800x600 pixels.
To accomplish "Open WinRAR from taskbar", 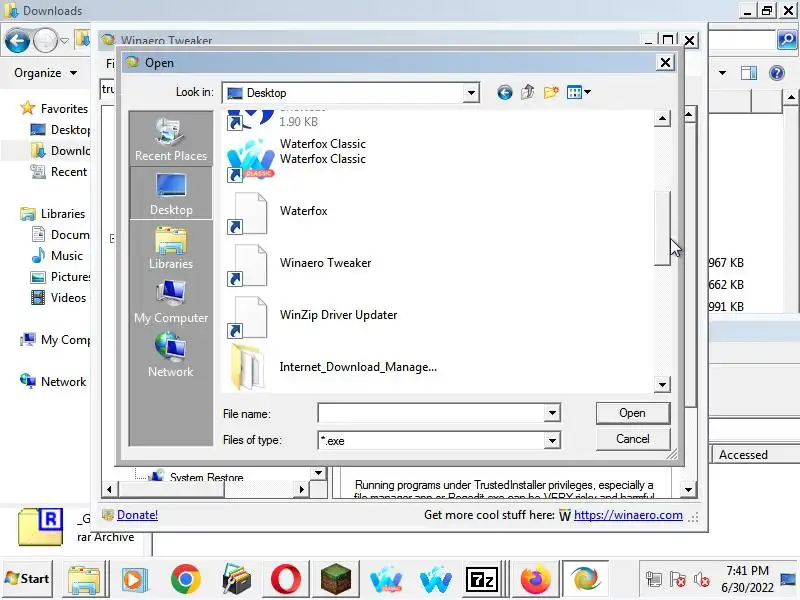I will pyautogui.click(x=236, y=580).
